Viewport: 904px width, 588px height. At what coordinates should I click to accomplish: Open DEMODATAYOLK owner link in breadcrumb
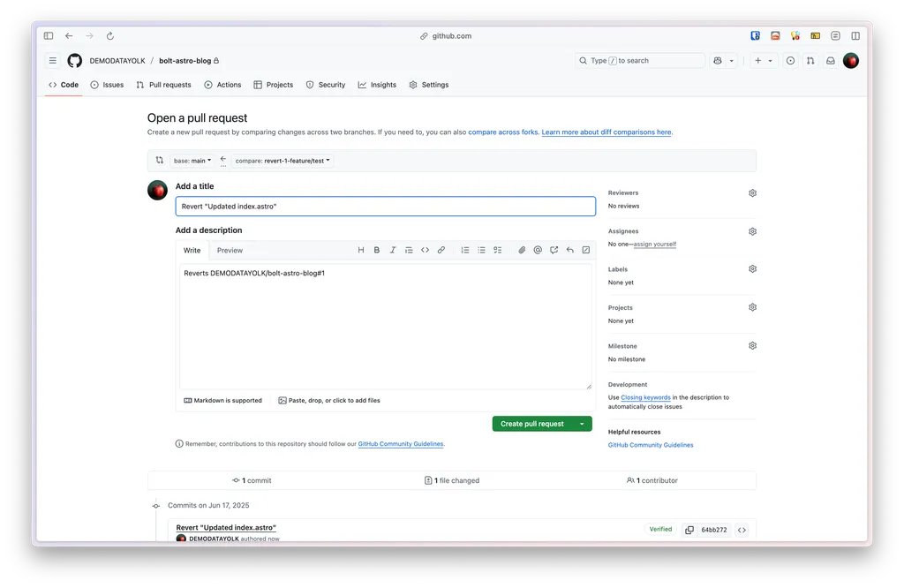(x=117, y=61)
